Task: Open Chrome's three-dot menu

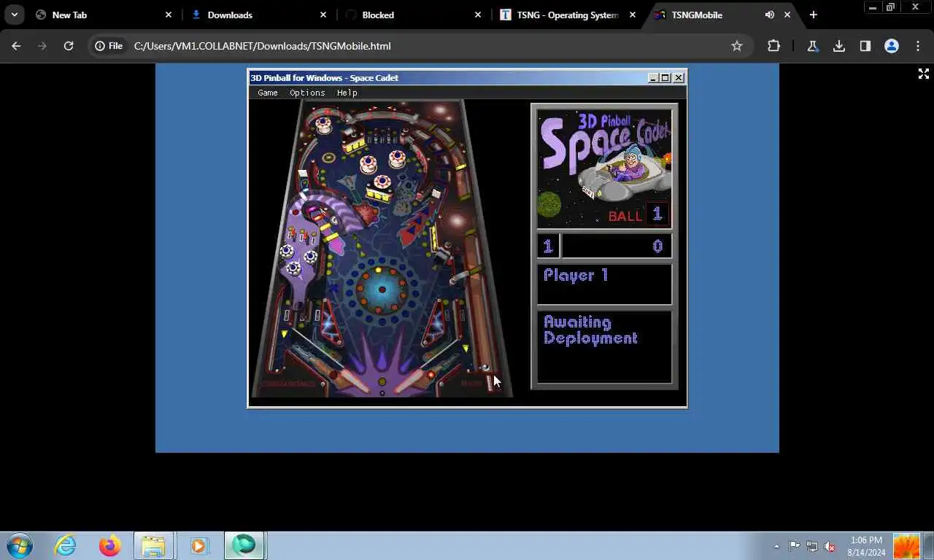Action: tap(918, 46)
